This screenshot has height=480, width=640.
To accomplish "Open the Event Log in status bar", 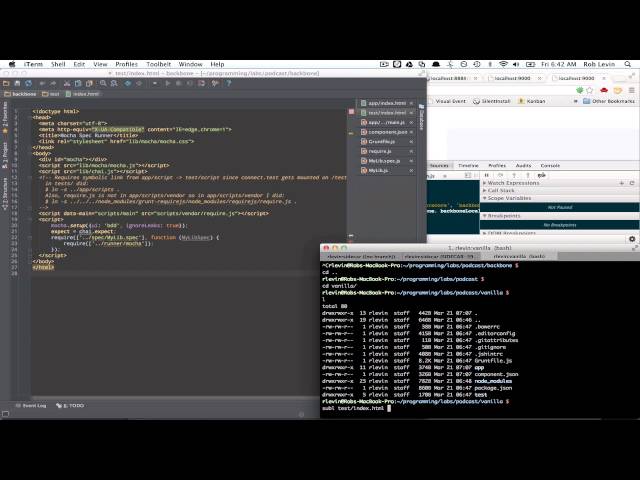I will pos(31,406).
